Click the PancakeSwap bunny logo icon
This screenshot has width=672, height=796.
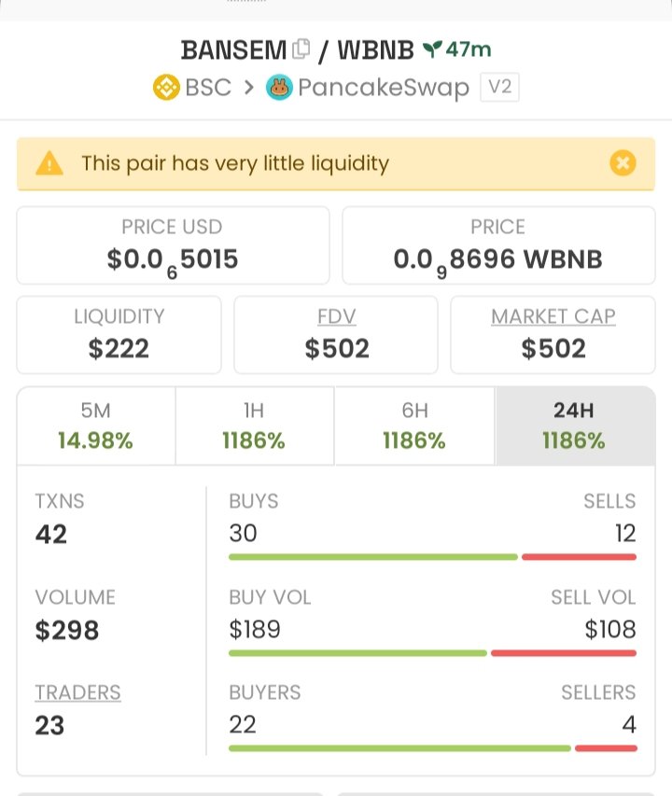coord(279,87)
